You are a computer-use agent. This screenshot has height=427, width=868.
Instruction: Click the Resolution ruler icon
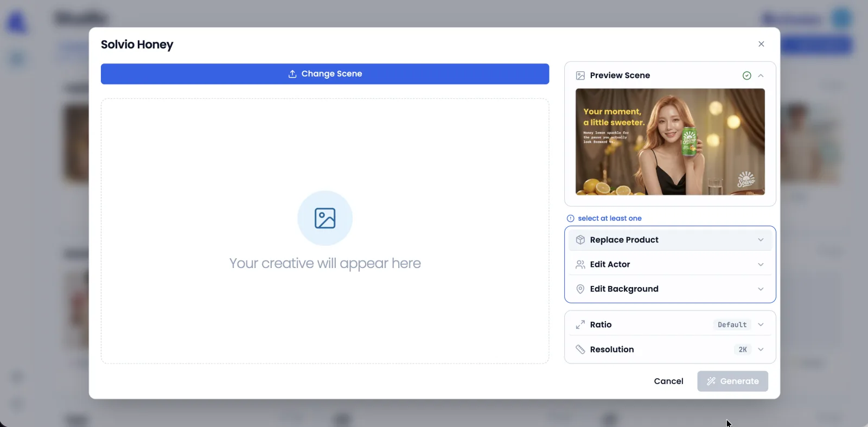pyautogui.click(x=580, y=349)
